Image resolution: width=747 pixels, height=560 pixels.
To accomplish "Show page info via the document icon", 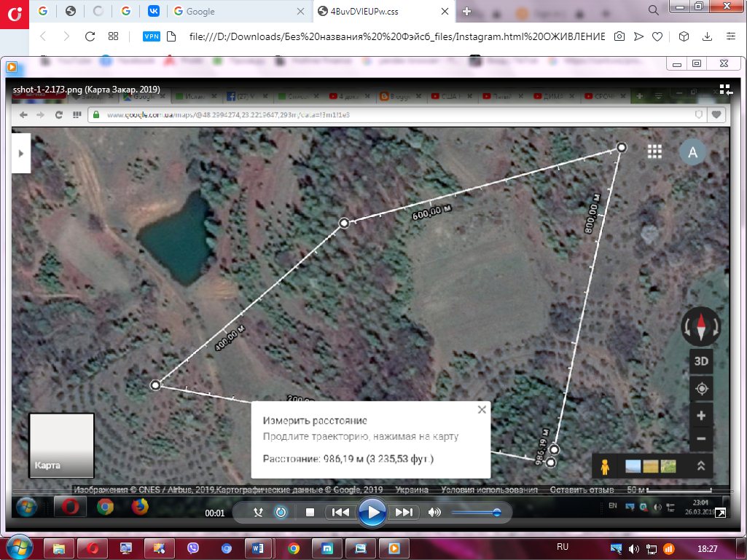I will pos(171,36).
